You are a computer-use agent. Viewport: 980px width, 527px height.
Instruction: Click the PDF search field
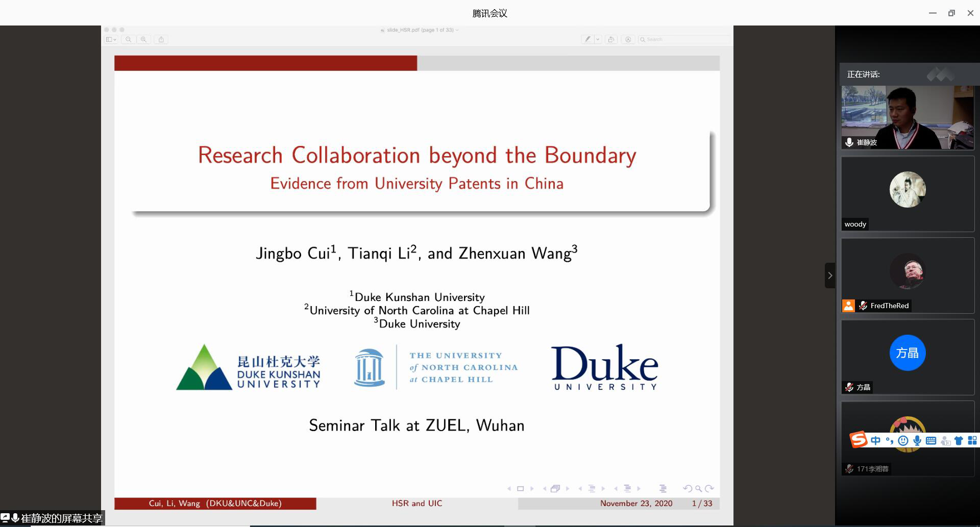click(x=684, y=39)
